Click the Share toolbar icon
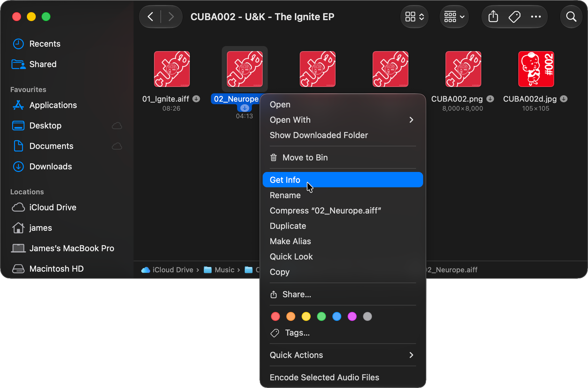 [493, 17]
